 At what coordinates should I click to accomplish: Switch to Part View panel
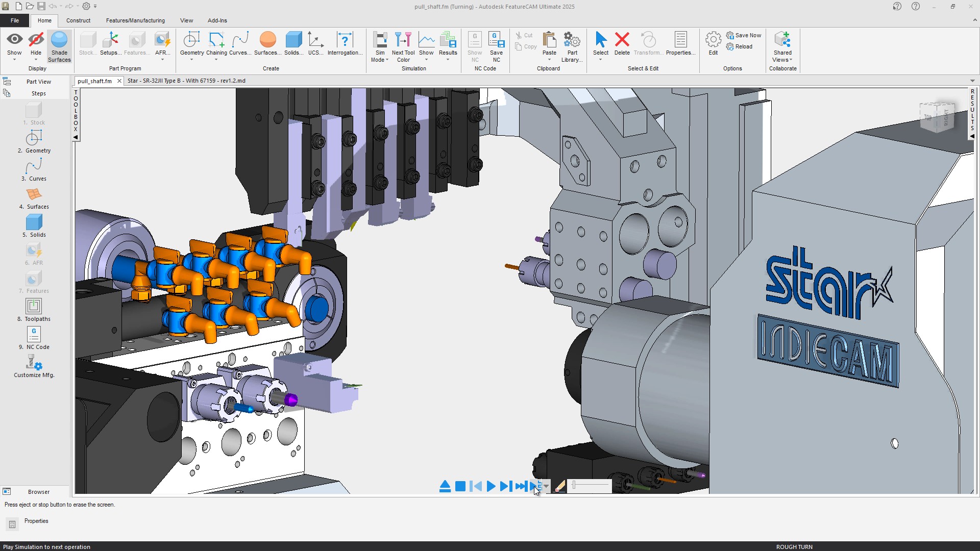coord(38,82)
